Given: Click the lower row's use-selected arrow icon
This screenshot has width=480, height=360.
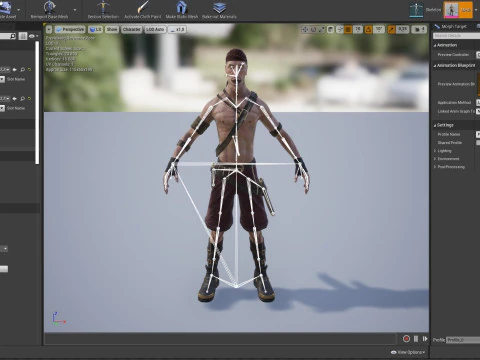Looking at the screenshot, I should (x=14, y=99).
